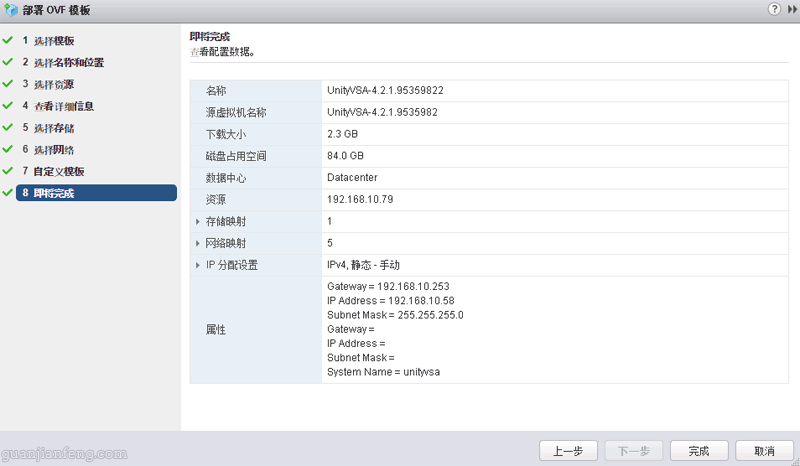This screenshot has width=800, height=466.
Task: Click the IP Address = 192.168.10.58 line
Action: point(391,301)
